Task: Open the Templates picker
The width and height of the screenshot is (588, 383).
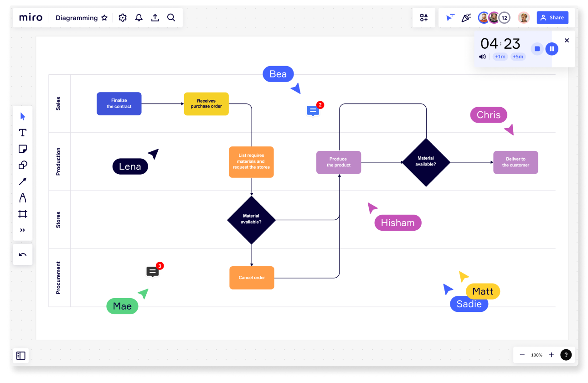Action: (x=423, y=17)
